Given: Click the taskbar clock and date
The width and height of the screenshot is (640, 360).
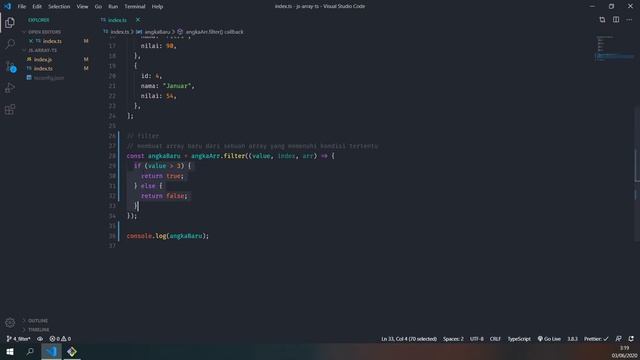Looking at the screenshot, I should [x=624, y=351].
